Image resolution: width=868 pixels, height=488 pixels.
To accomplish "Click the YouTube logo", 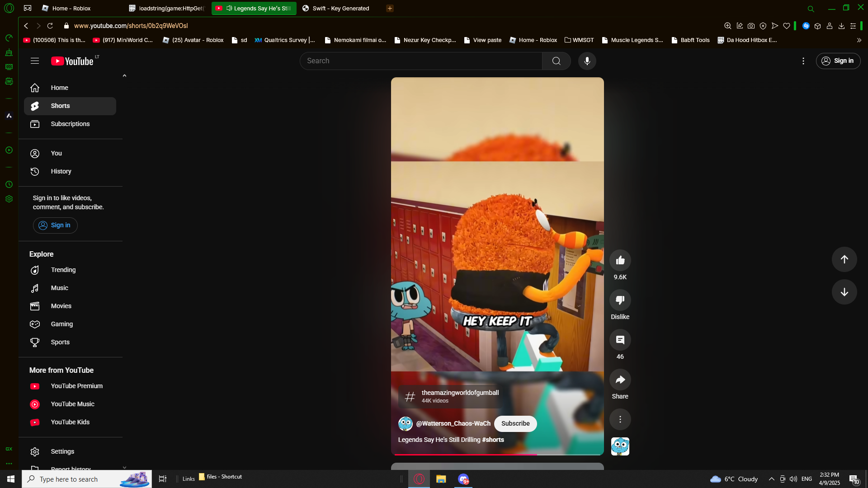I will [x=72, y=61].
